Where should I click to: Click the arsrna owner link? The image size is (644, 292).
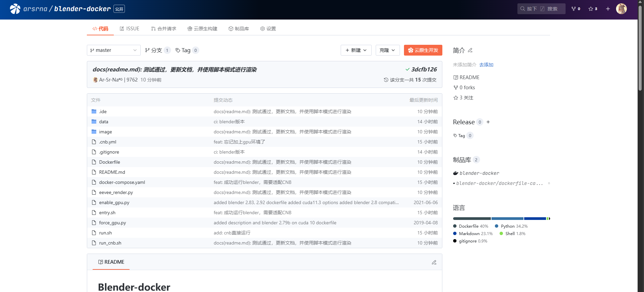[x=35, y=9]
